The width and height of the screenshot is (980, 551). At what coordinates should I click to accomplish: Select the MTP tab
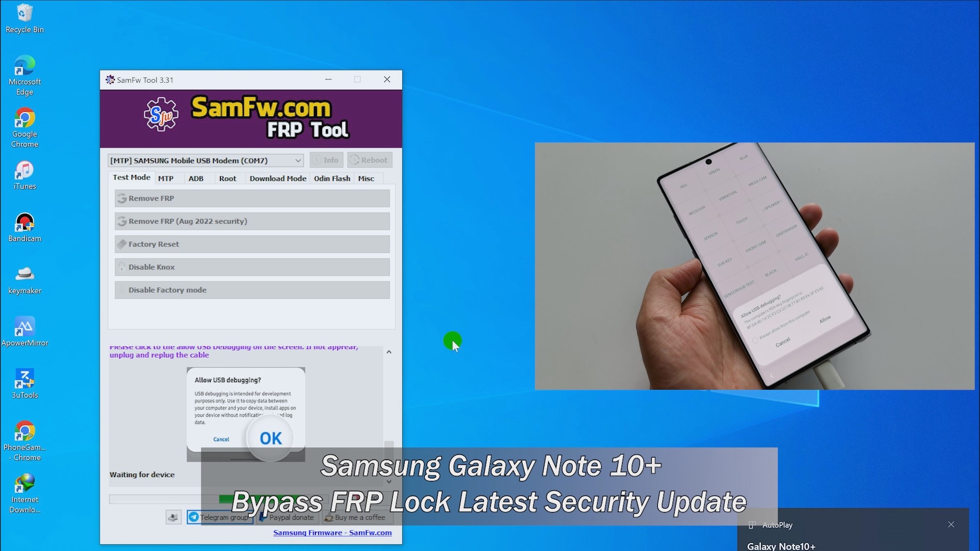pyautogui.click(x=165, y=178)
